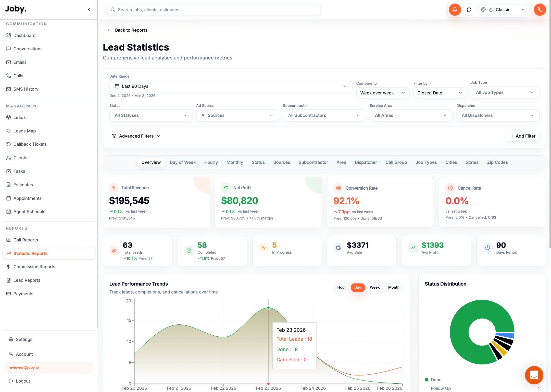
Task: Click the Joby logo
Action: [x=16, y=9]
